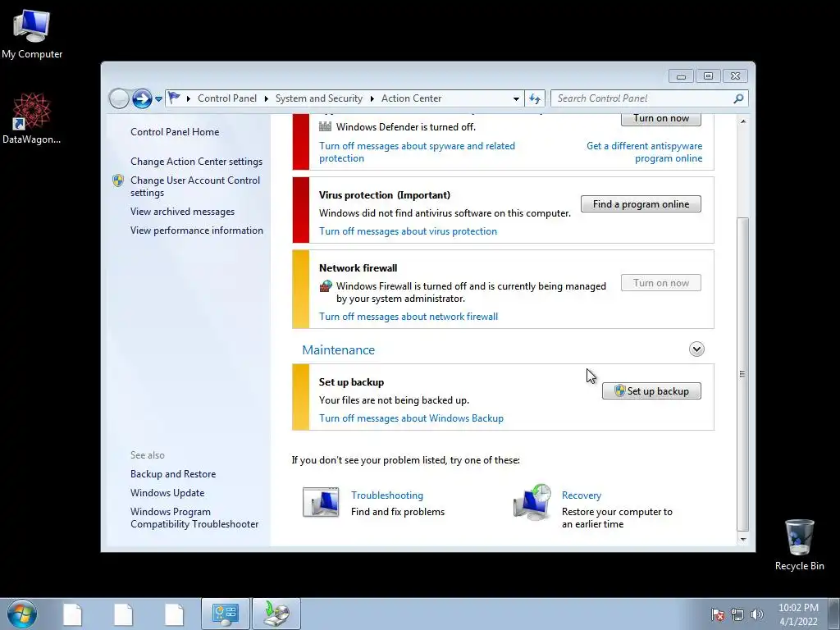Turn off messages about network firewall
Viewport: 840px width, 630px height.
(x=409, y=317)
